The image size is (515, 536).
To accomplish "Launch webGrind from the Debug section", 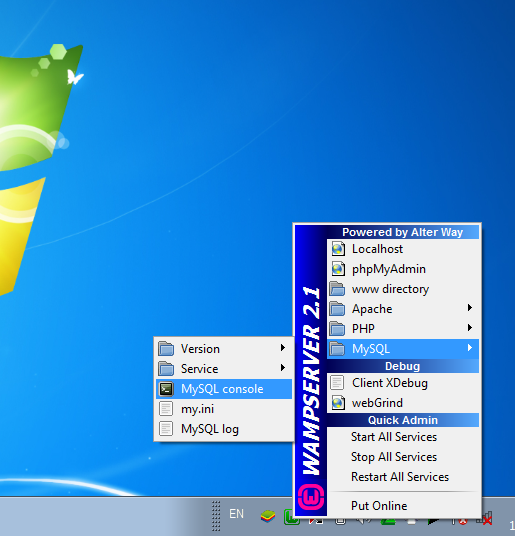I will click(x=403, y=403).
